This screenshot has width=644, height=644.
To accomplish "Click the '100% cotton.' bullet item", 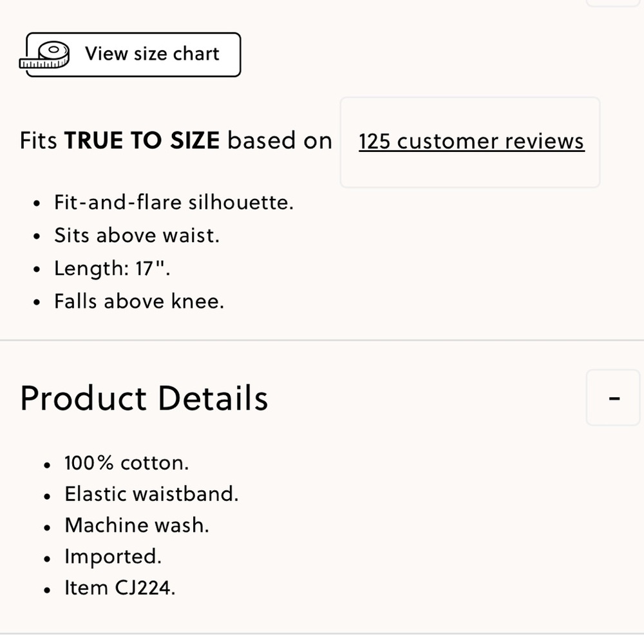I will [127, 463].
